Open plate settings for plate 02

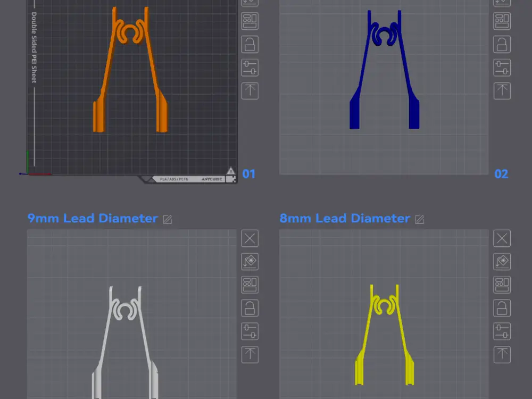tap(502, 68)
